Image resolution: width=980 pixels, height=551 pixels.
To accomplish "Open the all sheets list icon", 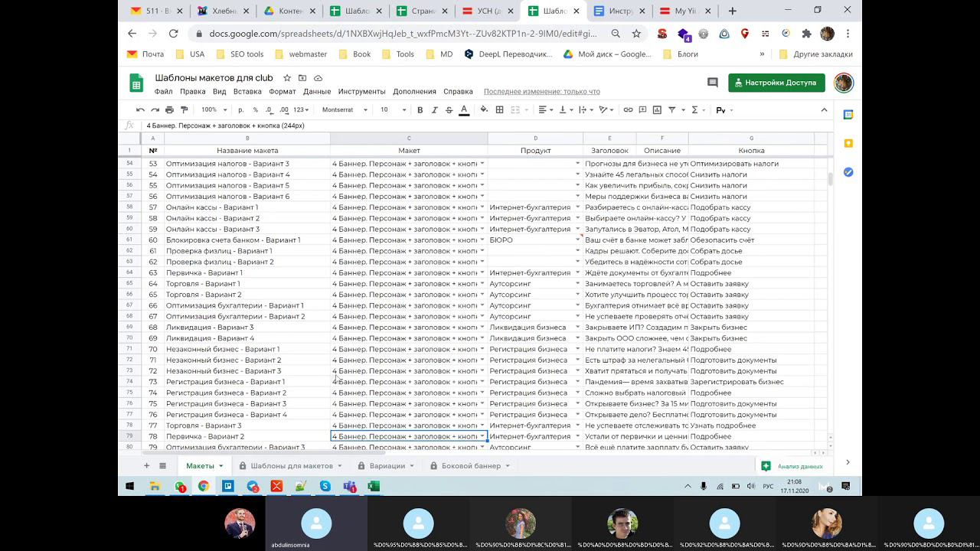I will [x=162, y=465].
